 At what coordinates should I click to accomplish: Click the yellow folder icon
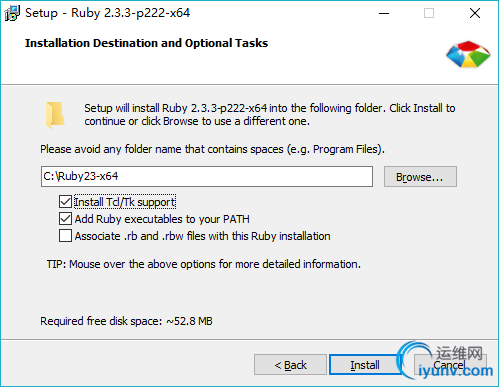(x=55, y=115)
